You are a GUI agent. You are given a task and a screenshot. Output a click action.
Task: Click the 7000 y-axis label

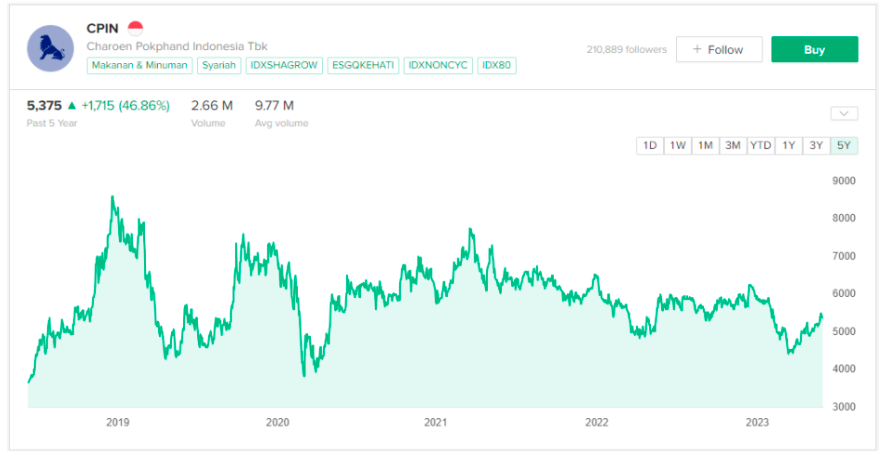tap(844, 256)
